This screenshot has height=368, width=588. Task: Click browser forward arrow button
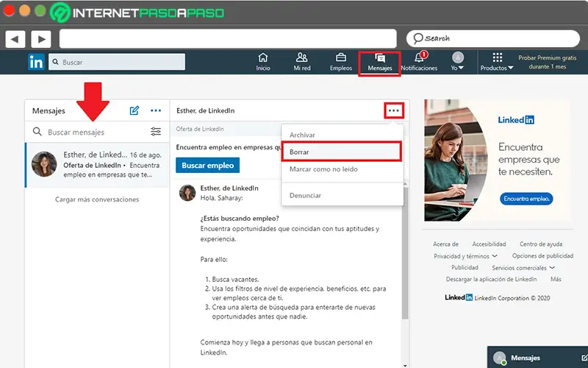click(41, 39)
